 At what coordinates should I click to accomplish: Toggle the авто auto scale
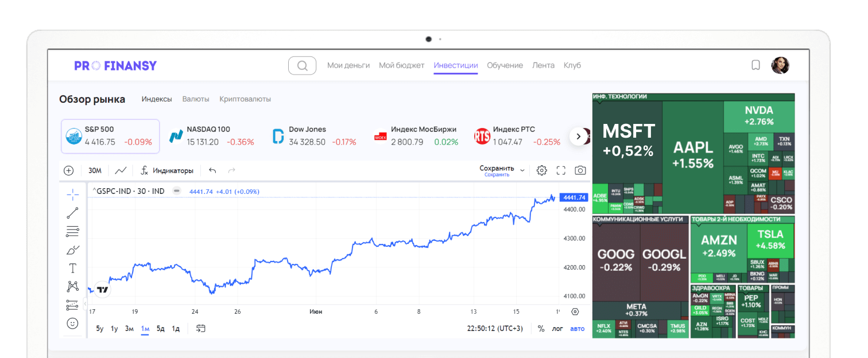click(577, 329)
